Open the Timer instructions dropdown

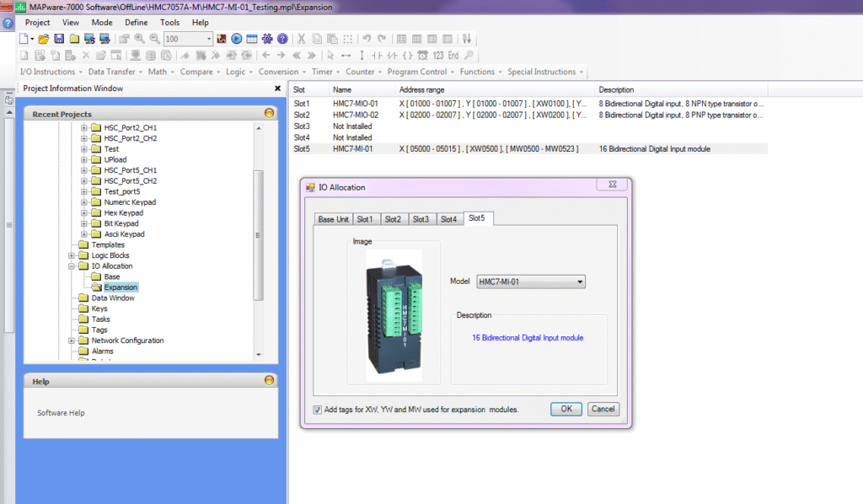(325, 72)
